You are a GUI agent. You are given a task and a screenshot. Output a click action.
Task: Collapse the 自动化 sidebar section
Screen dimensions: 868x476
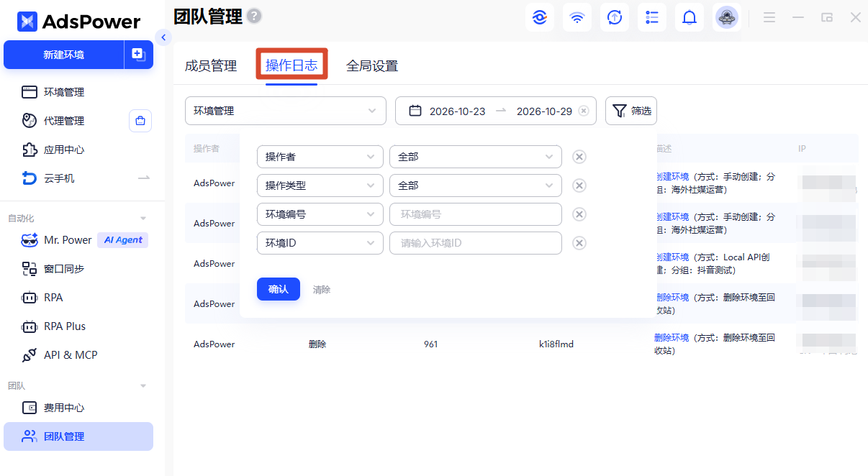coord(143,219)
